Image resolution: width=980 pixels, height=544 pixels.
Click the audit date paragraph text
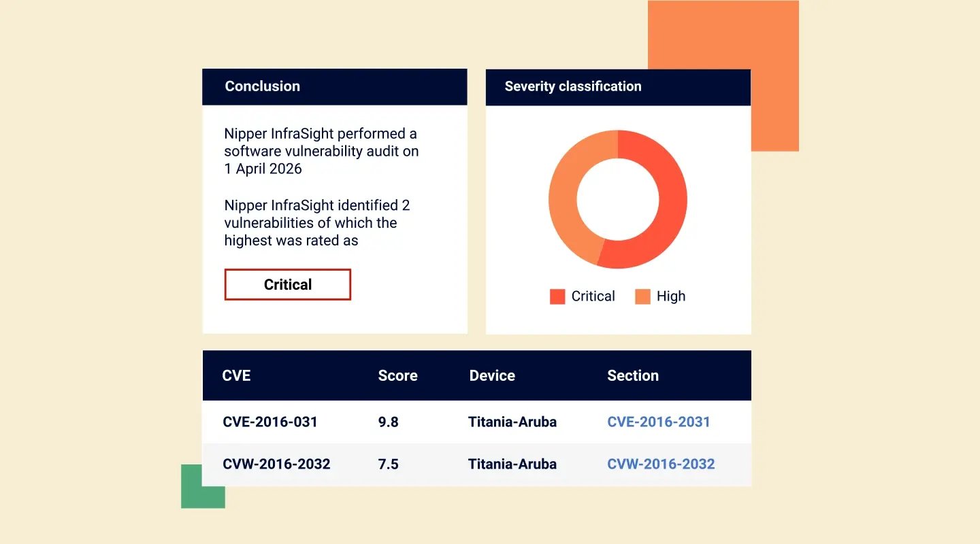tap(321, 150)
